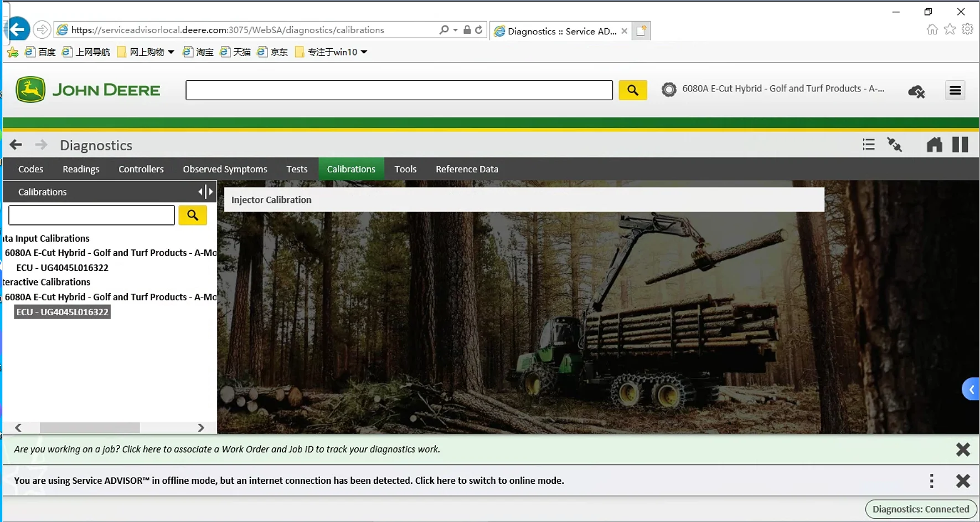This screenshot has width=980, height=522.
Task: Switch to the Readings tab
Action: click(81, 169)
